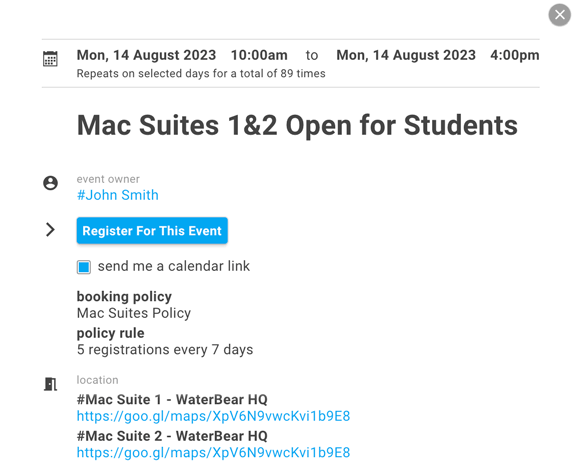Click the #Mac Suite 1 - WaterBear HQ location
This screenshot has width=580, height=471.
tap(172, 400)
